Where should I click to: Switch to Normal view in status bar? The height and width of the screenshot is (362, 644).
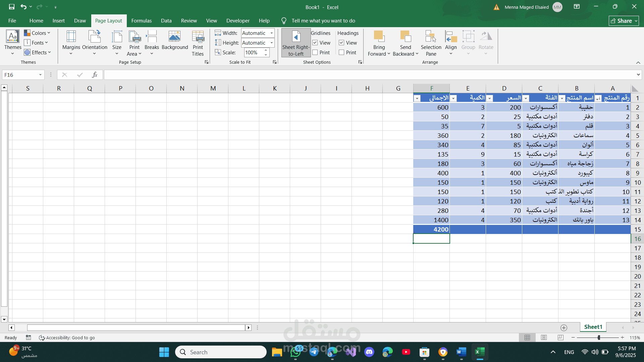(x=527, y=338)
